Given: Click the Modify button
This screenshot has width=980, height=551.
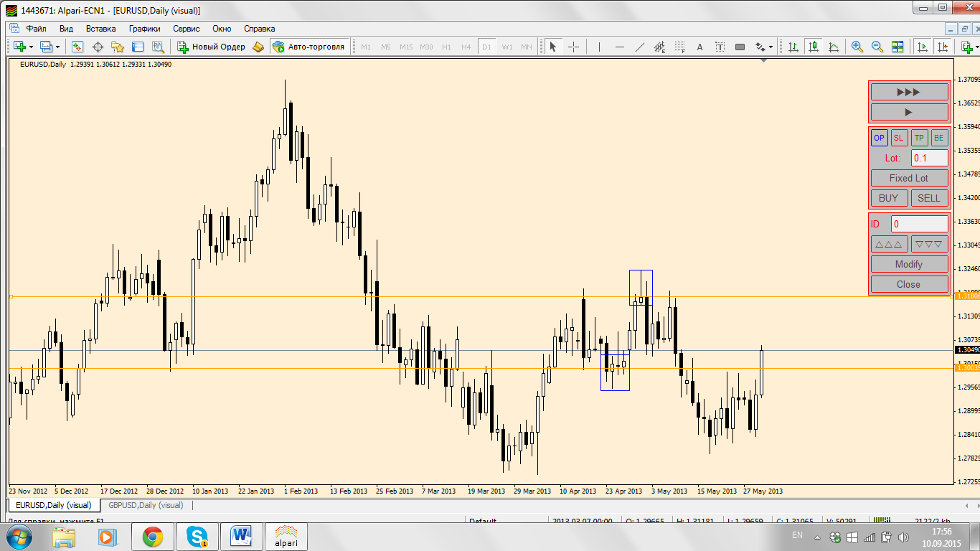Looking at the screenshot, I should [x=909, y=264].
